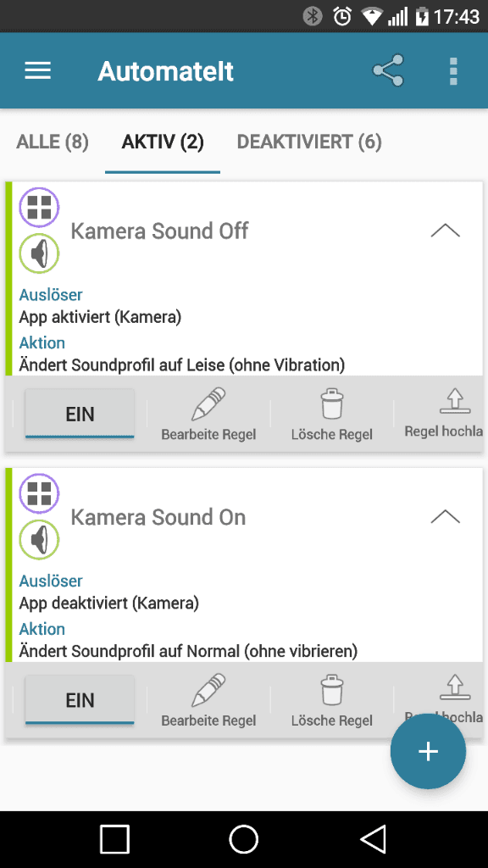The height and width of the screenshot is (868, 488).
Task: Tap trash icon for Kamera Sound On
Action: pos(332,690)
